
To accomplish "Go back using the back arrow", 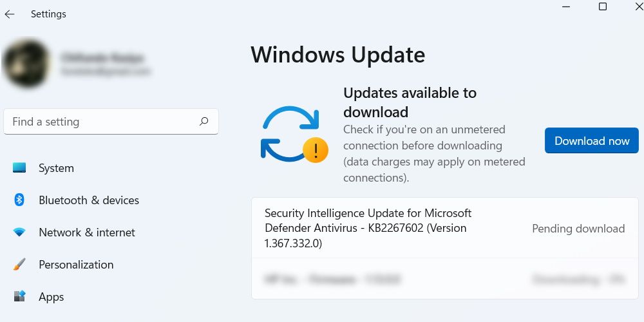I will pyautogui.click(x=10, y=14).
